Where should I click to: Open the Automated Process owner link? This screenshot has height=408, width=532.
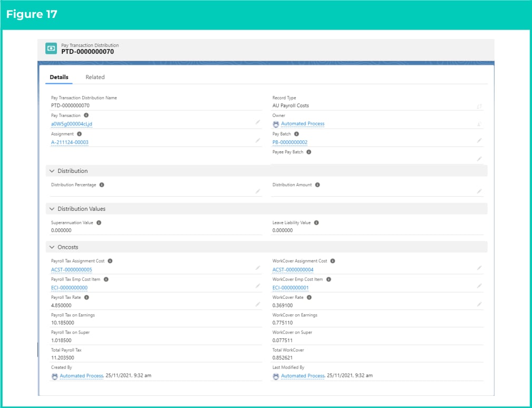tap(303, 124)
